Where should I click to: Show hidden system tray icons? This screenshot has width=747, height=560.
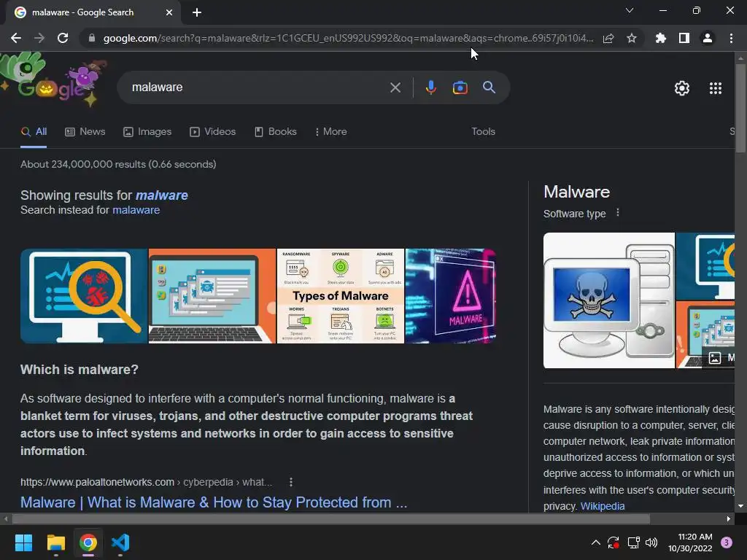pyautogui.click(x=595, y=542)
